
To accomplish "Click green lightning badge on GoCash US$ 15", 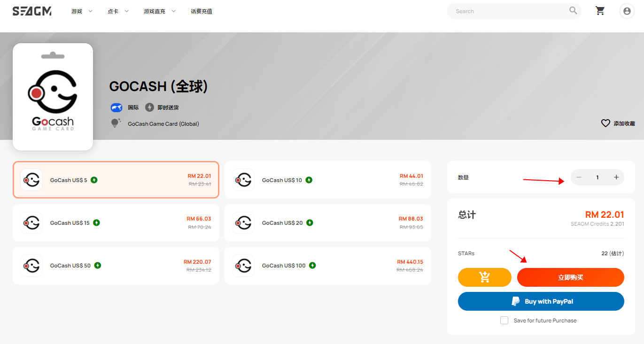I will (x=96, y=222).
